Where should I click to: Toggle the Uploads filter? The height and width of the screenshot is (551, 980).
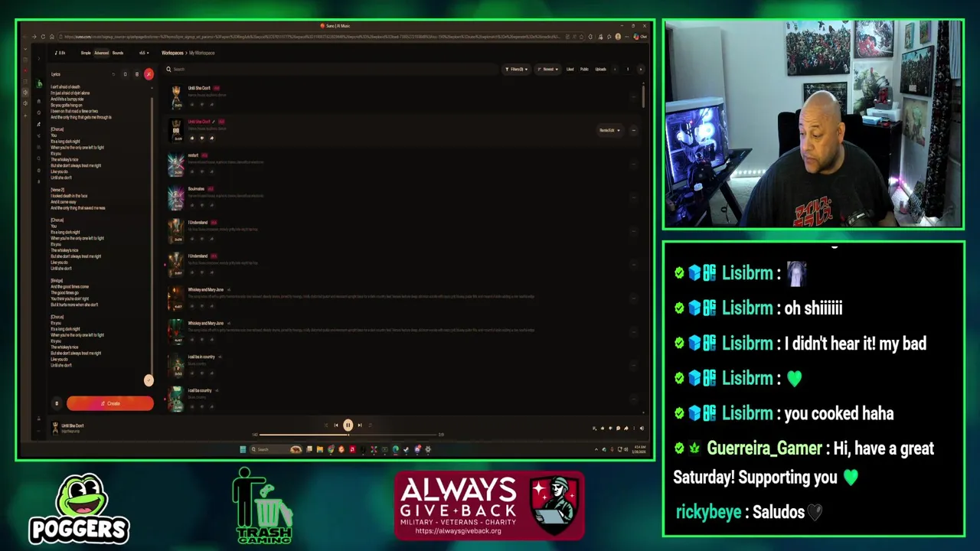pyautogui.click(x=601, y=69)
